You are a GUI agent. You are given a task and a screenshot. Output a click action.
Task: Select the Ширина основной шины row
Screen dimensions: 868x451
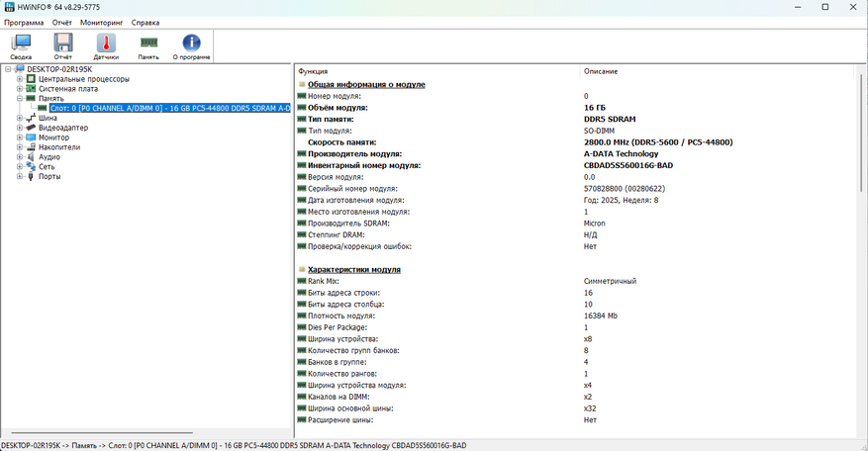point(576,408)
